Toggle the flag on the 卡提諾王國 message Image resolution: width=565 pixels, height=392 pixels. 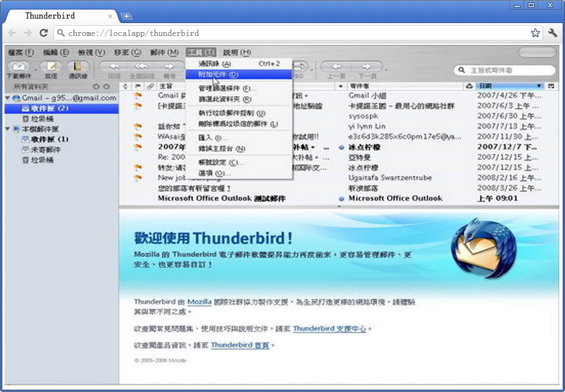[x=137, y=106]
